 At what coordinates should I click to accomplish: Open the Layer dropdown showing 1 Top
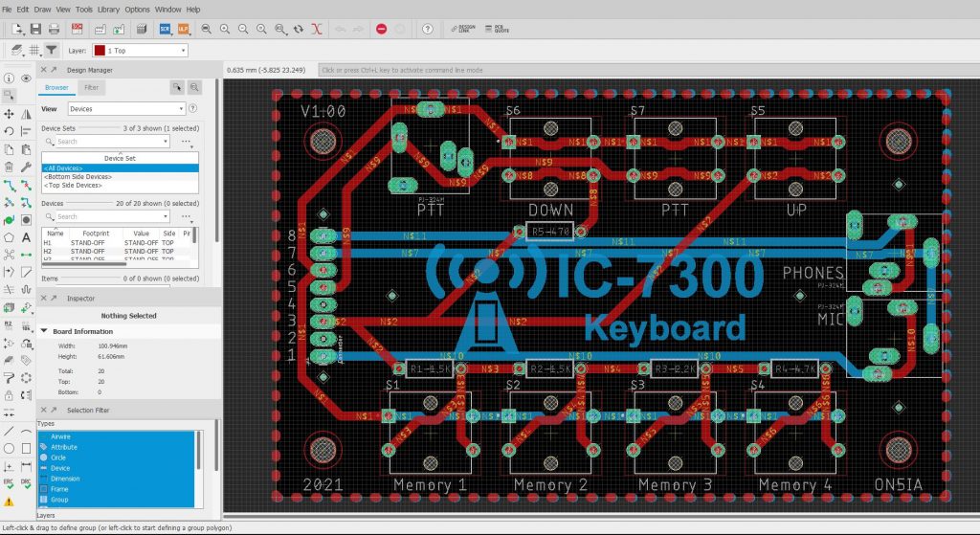click(141, 51)
